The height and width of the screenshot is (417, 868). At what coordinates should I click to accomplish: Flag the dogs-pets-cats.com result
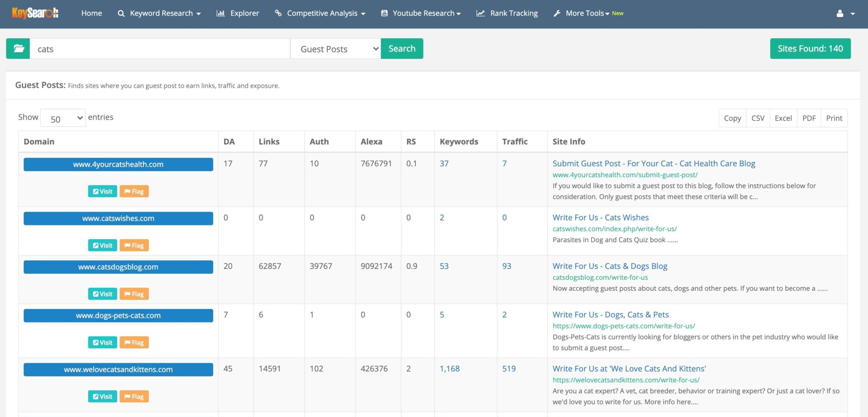134,342
